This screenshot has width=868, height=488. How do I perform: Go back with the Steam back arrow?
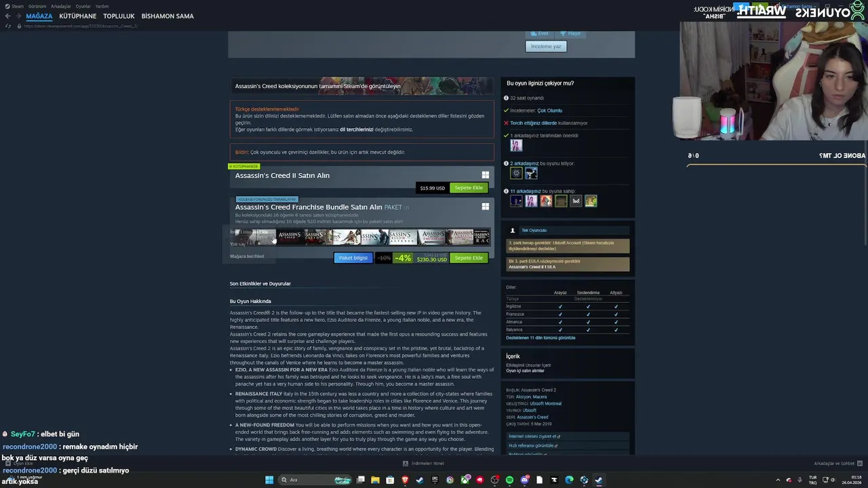point(7,16)
